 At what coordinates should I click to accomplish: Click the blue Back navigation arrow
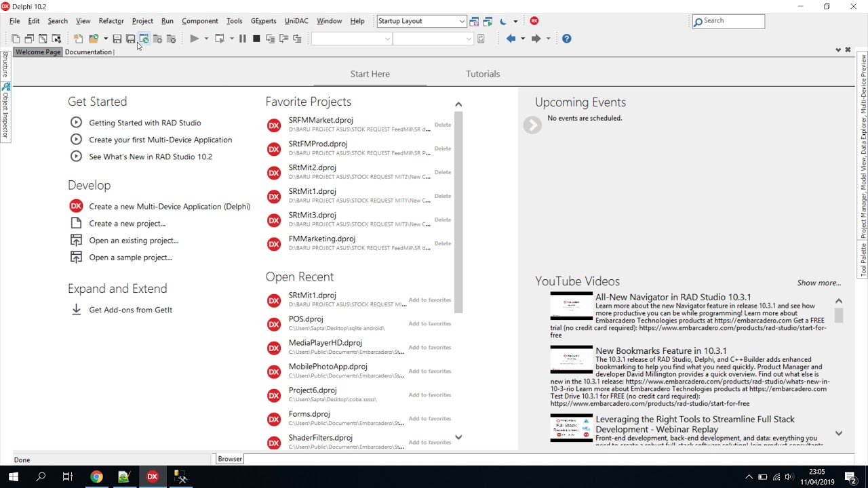[x=511, y=39]
